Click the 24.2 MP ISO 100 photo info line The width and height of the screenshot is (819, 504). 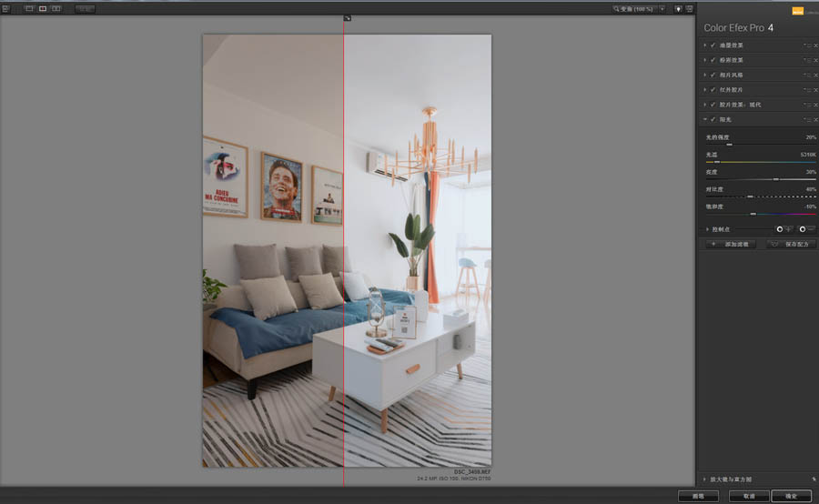454,479
